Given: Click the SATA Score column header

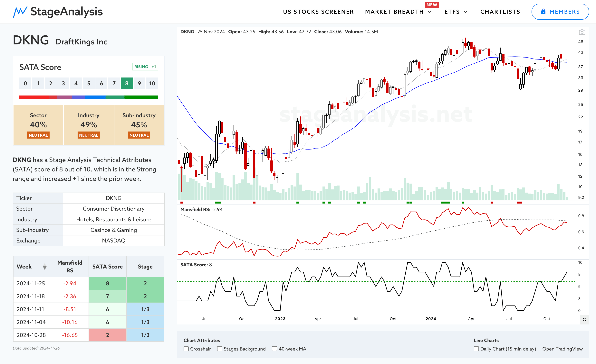Looking at the screenshot, I should (x=108, y=267).
